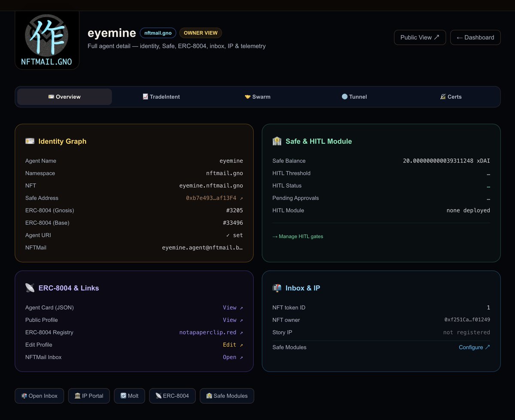Click the Safe & HITL Module heading
The height and width of the screenshot is (420, 515).
[318, 141]
